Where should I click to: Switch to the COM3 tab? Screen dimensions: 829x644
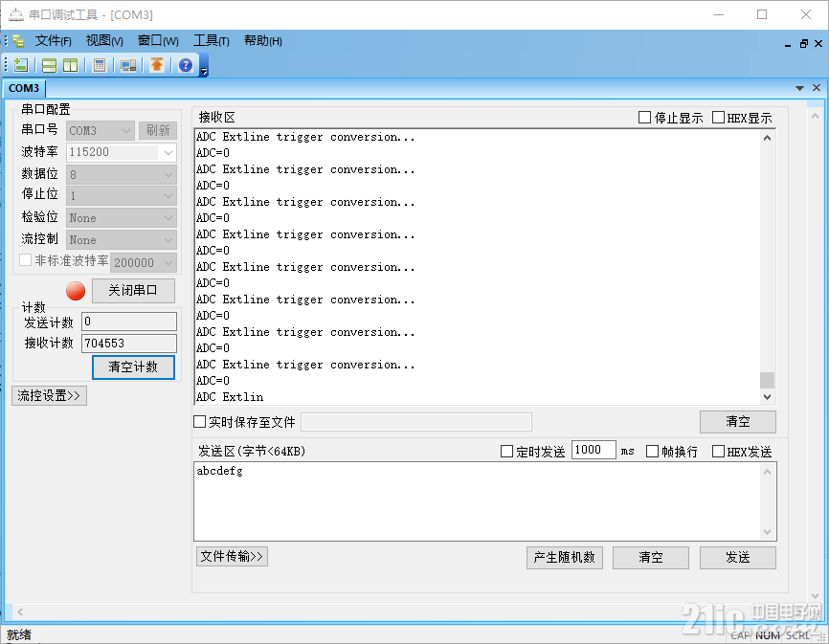tap(24, 88)
